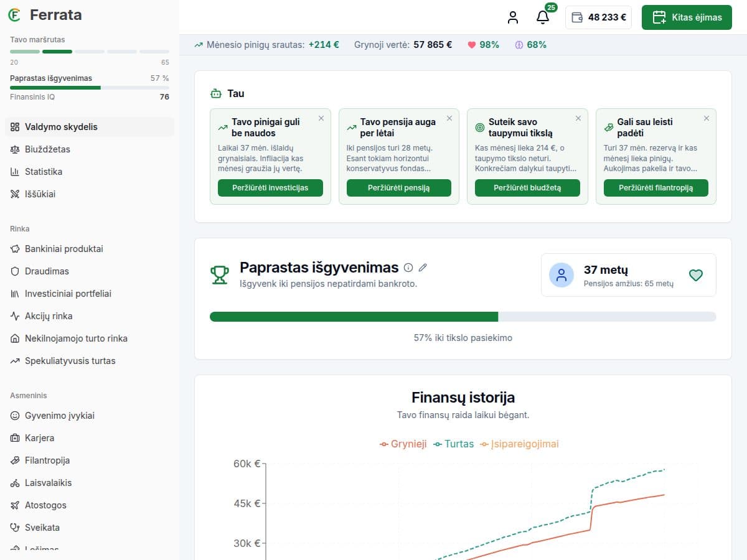Click Peržiūrėti investicijas button

(x=270, y=188)
